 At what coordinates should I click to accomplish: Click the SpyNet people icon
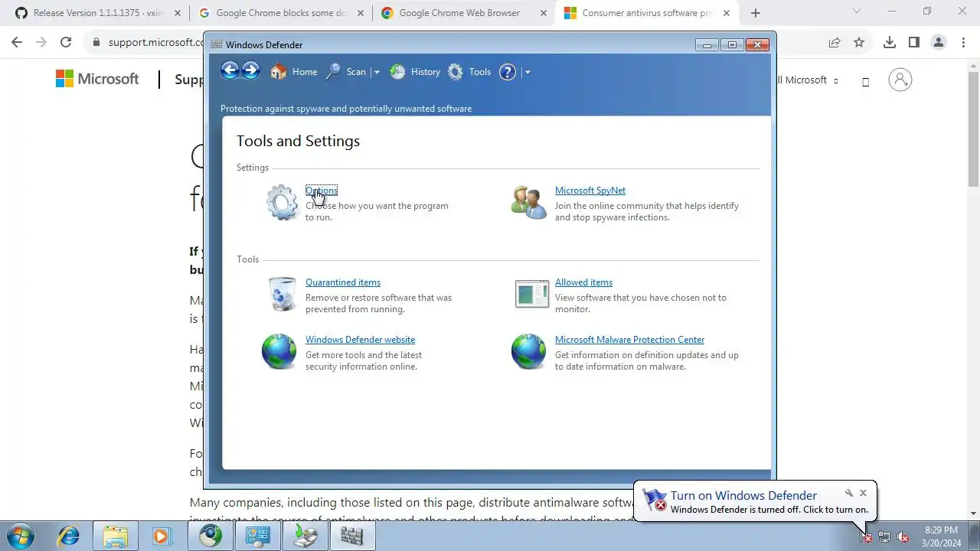(x=529, y=203)
